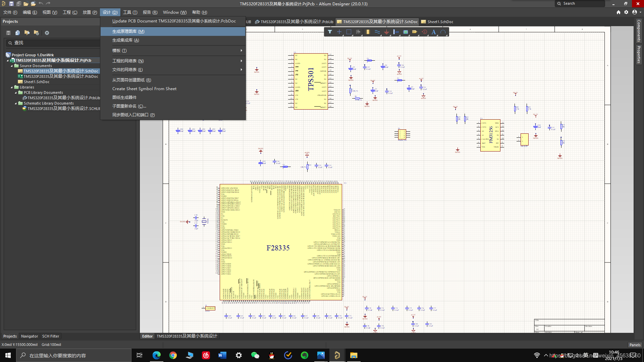Click the GND power port tool

pyautogui.click(x=387, y=32)
